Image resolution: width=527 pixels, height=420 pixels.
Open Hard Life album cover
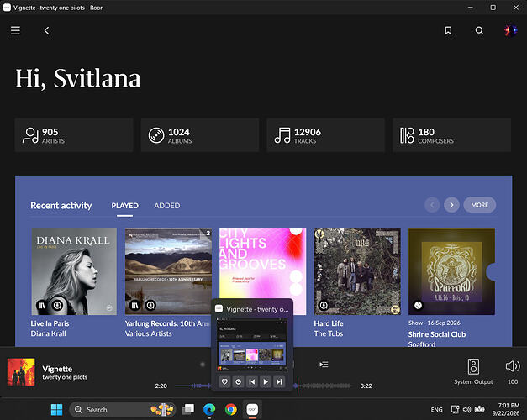[x=357, y=272]
